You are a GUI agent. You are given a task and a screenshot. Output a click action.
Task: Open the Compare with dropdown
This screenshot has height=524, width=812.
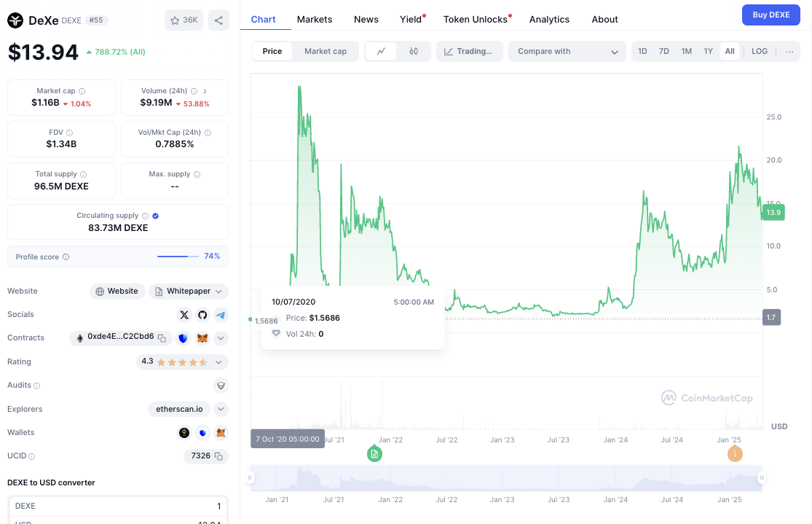[567, 51]
